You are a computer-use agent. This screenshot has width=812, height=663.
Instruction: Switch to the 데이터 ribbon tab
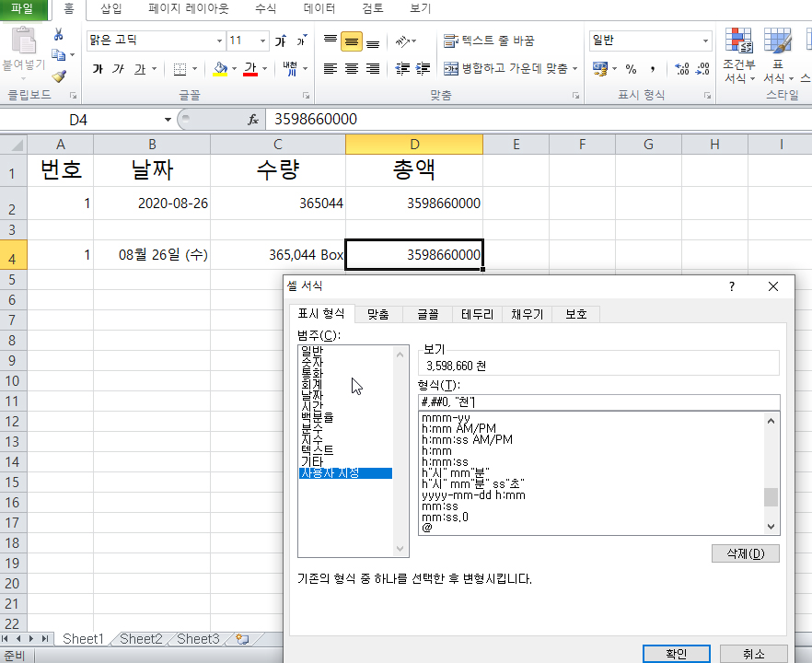click(x=319, y=8)
